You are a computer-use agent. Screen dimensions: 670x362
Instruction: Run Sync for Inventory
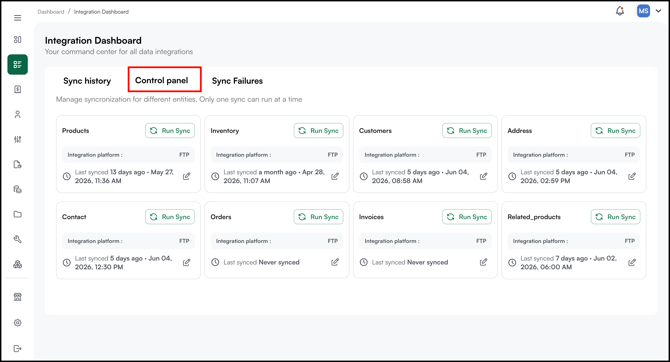tap(318, 131)
